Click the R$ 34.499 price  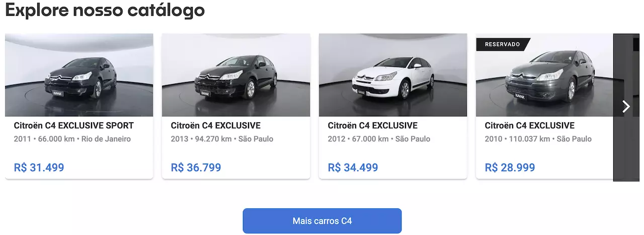pyautogui.click(x=353, y=168)
